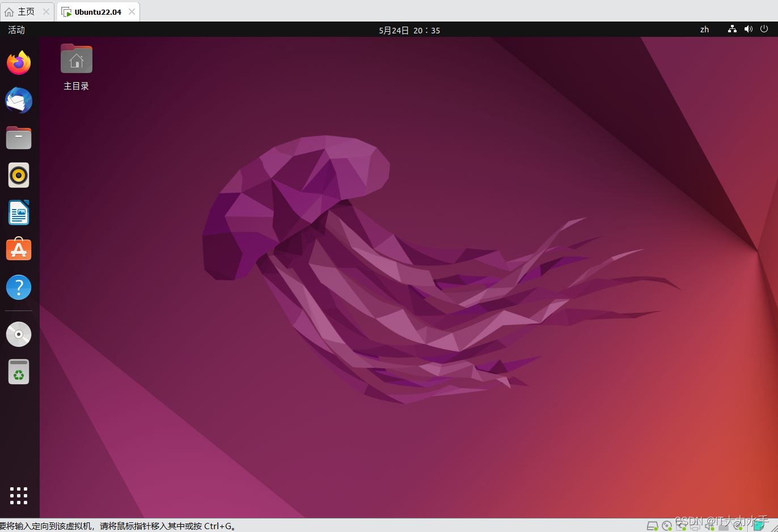This screenshot has width=778, height=532.
Task: Open the zh input source menu
Action: 704,29
